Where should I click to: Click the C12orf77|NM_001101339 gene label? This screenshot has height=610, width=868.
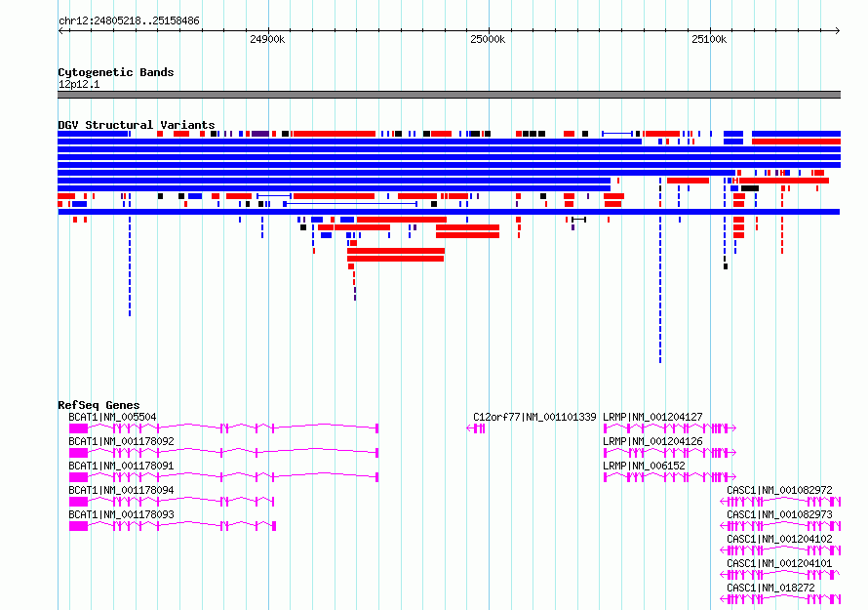pos(534,417)
